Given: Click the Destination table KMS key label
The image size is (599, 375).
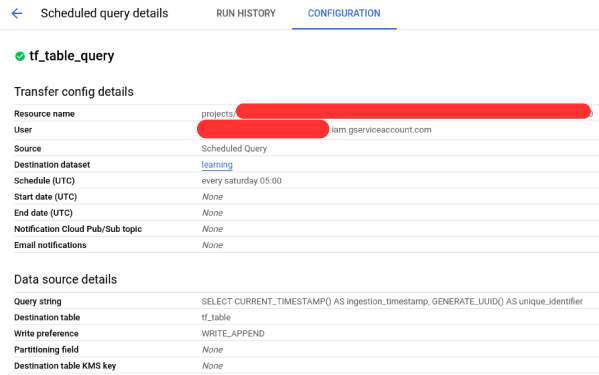Looking at the screenshot, I should (x=65, y=365).
